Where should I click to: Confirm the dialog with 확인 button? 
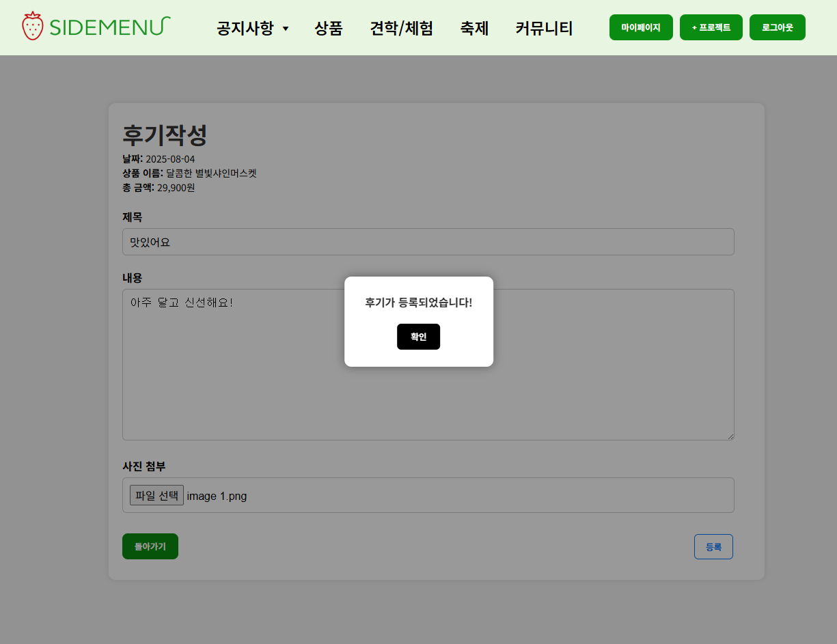tap(418, 336)
